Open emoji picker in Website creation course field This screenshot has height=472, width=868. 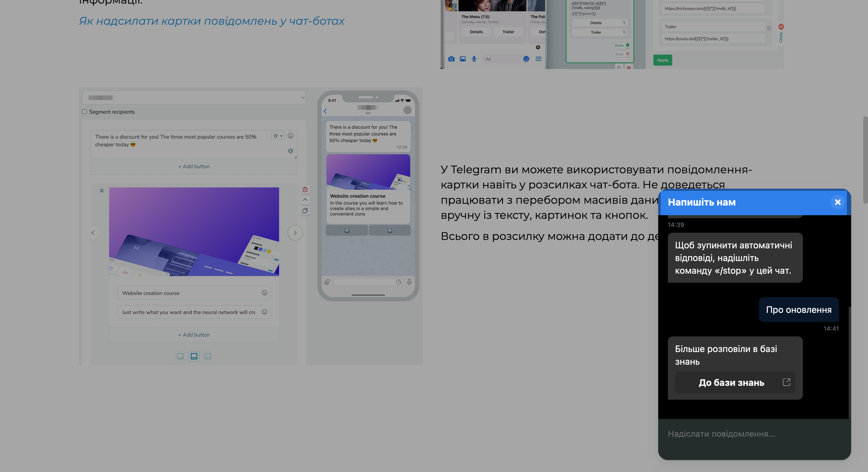click(x=265, y=293)
